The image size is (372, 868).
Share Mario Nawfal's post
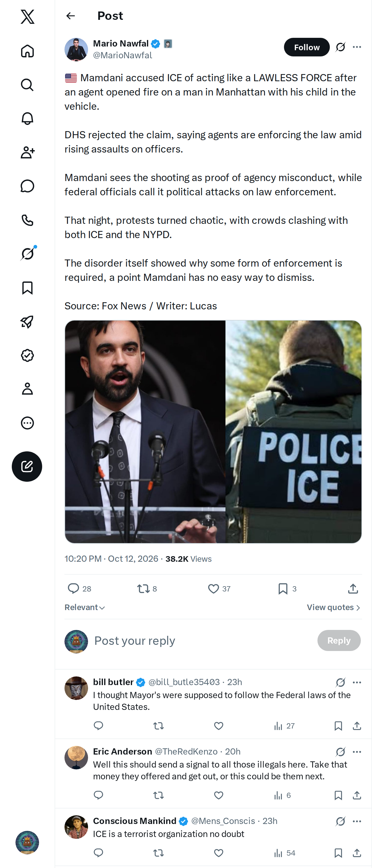pyautogui.click(x=353, y=589)
